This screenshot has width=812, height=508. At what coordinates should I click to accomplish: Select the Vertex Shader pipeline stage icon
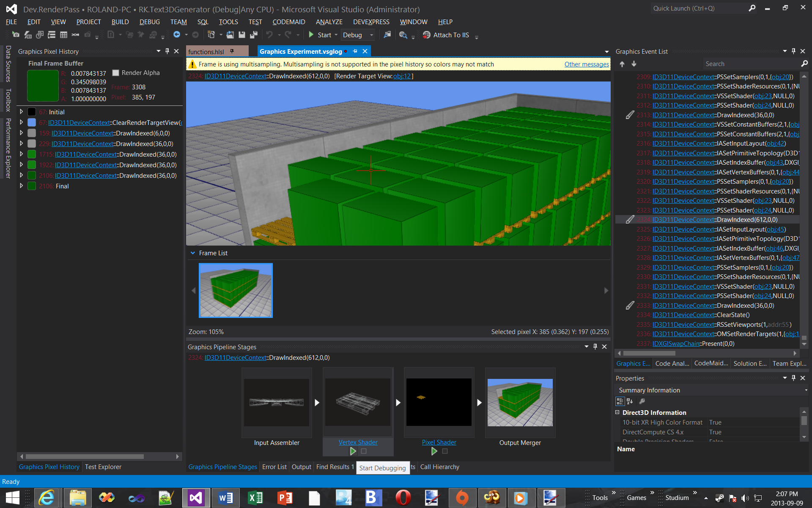(x=358, y=402)
